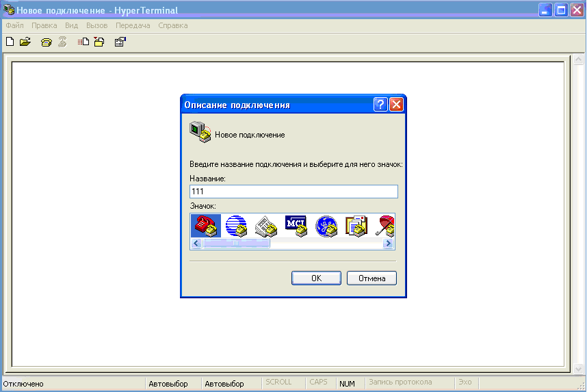The image size is (587, 392).
Task: Maximize the HyperTerminal window
Action: point(562,10)
